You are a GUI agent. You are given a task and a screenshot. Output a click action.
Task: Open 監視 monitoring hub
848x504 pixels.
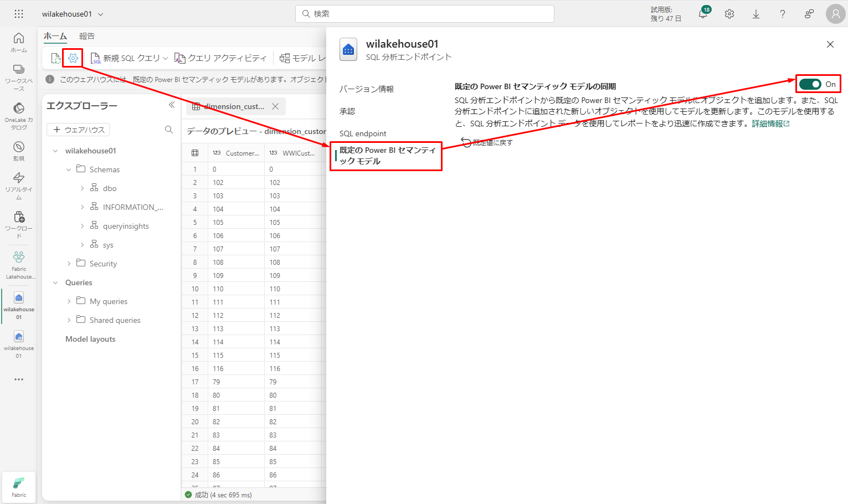19,151
